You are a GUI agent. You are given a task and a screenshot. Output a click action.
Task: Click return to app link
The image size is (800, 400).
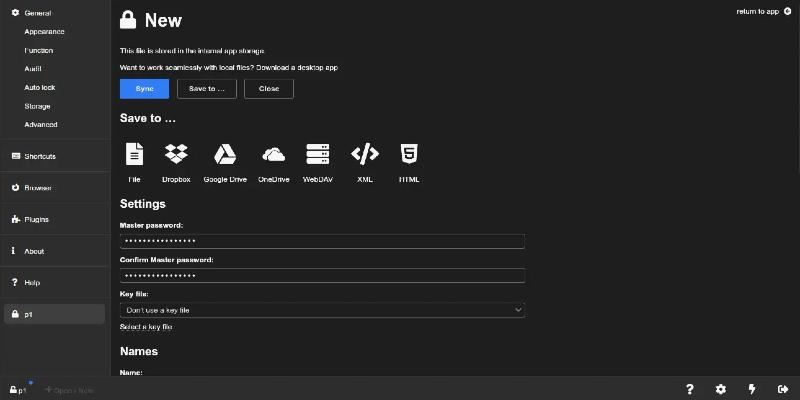tap(763, 11)
